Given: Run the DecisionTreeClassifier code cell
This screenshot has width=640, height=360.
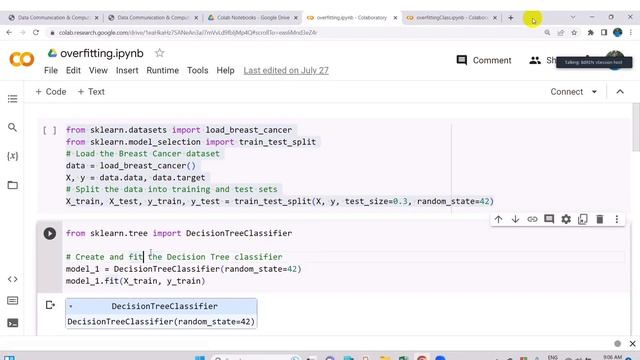Looking at the screenshot, I should 50,233.
